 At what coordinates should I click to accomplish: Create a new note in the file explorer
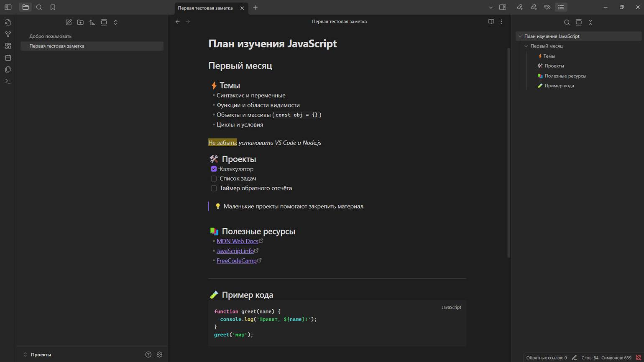pyautogui.click(x=69, y=22)
